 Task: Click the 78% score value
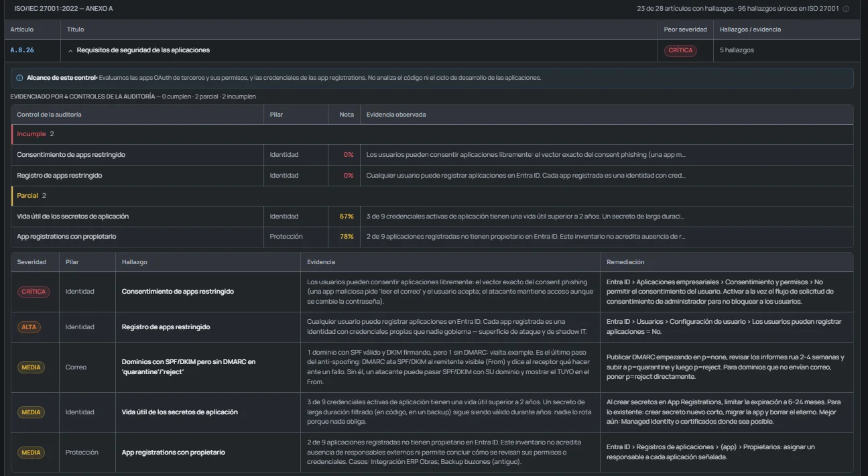(347, 237)
